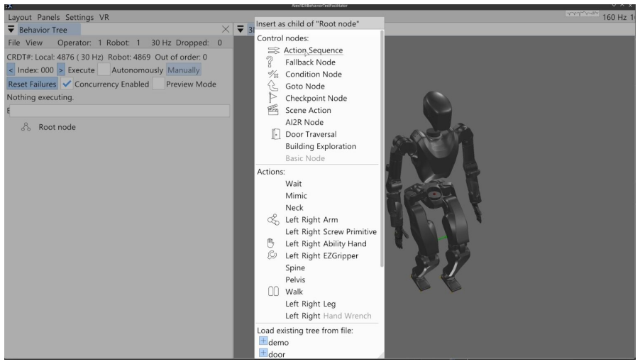
Task: Click the Condition Node check-cross icon
Action: [273, 74]
